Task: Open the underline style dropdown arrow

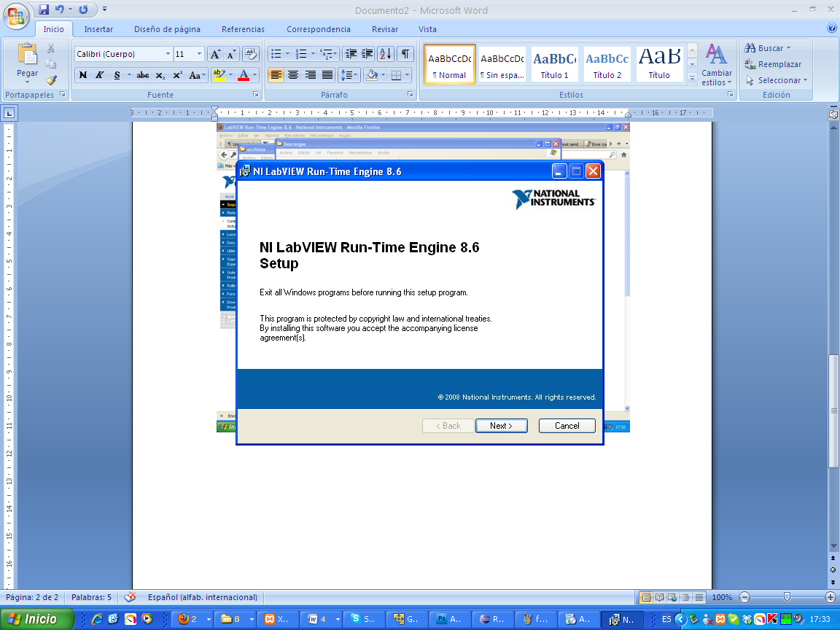Action: coord(129,75)
